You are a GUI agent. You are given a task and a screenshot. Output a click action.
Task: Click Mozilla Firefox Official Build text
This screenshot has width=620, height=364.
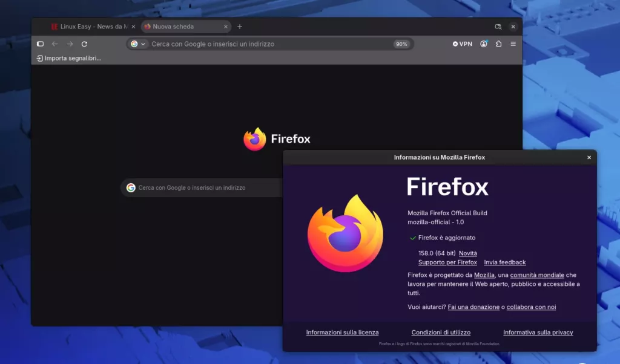pos(447,213)
